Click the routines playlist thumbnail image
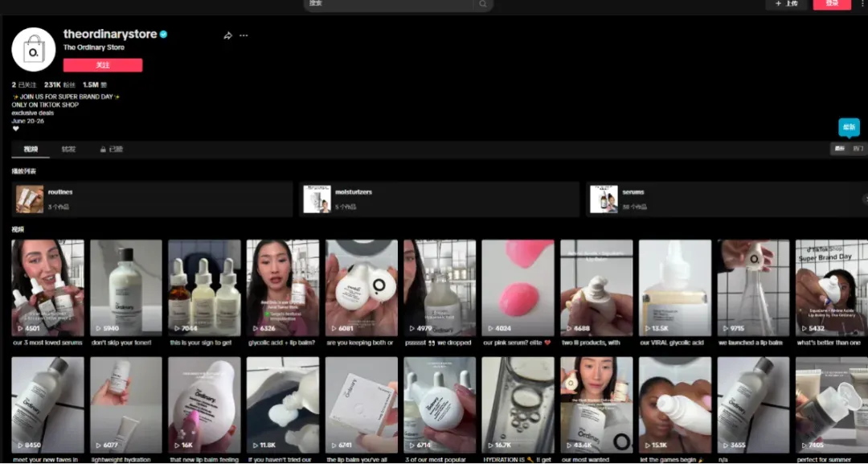Viewport: 868px width, 464px height. pos(30,199)
